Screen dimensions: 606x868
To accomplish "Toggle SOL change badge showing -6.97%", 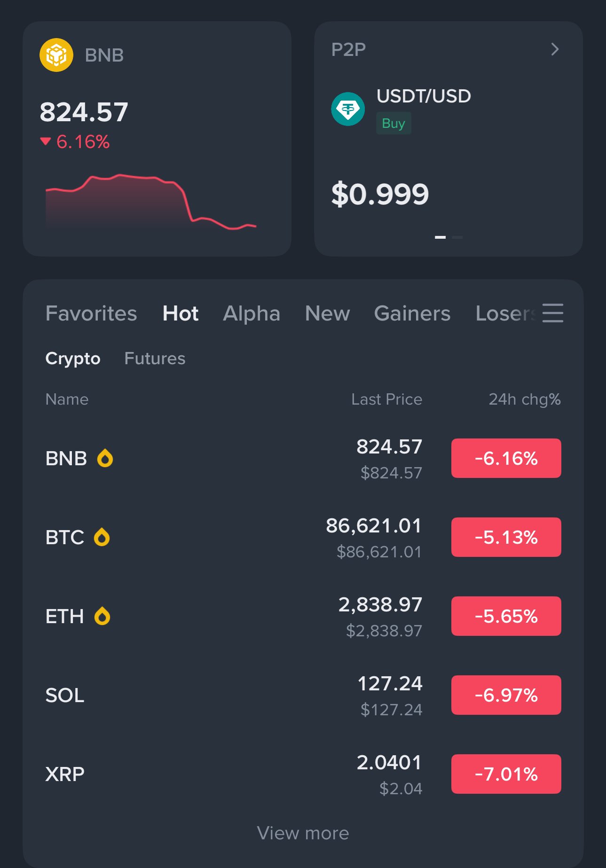I will coord(506,695).
